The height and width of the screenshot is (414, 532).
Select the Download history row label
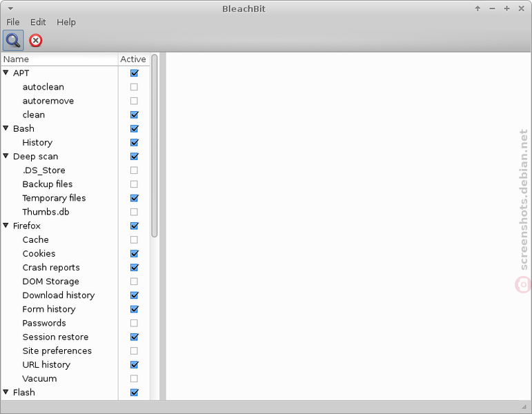[59, 295]
